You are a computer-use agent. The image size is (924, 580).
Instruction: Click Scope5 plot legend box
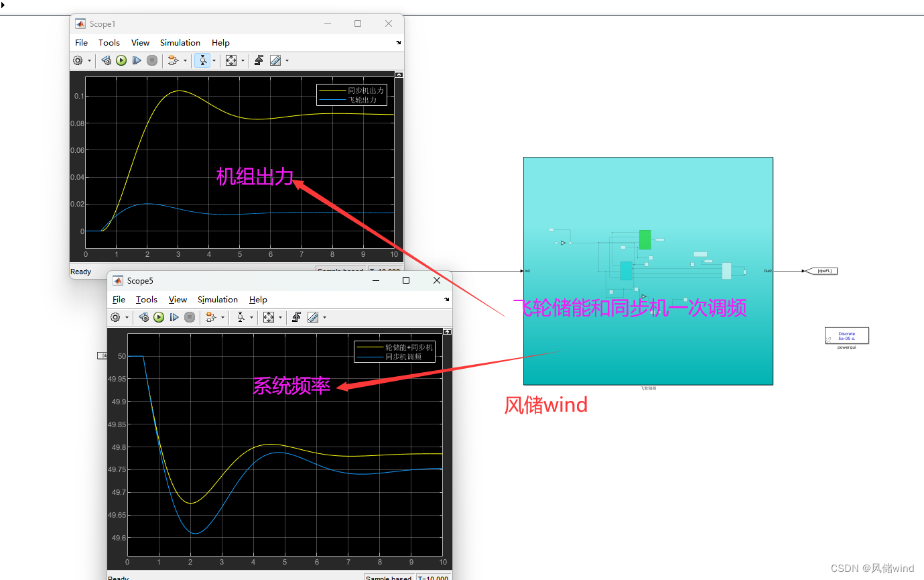pyautogui.click(x=395, y=352)
